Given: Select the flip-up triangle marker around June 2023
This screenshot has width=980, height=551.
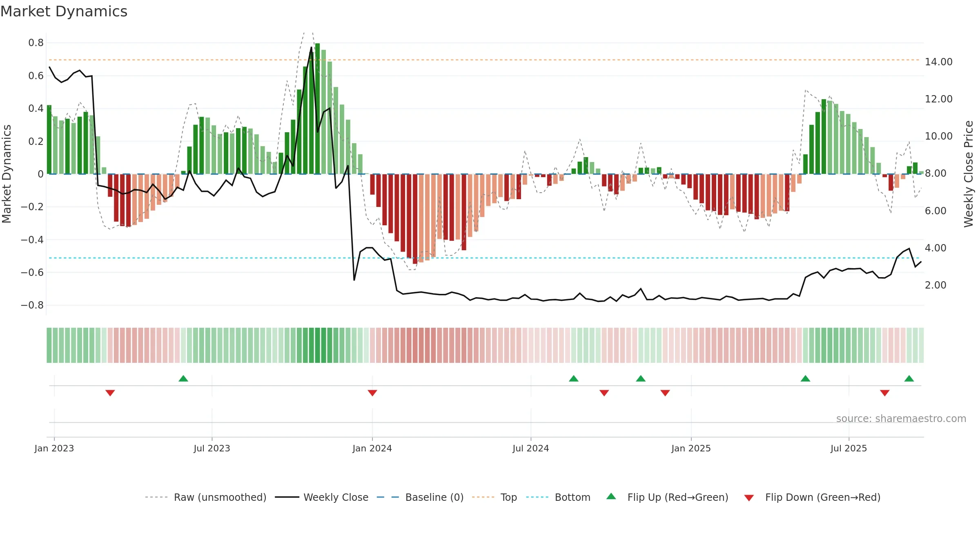Looking at the screenshot, I should pos(183,378).
